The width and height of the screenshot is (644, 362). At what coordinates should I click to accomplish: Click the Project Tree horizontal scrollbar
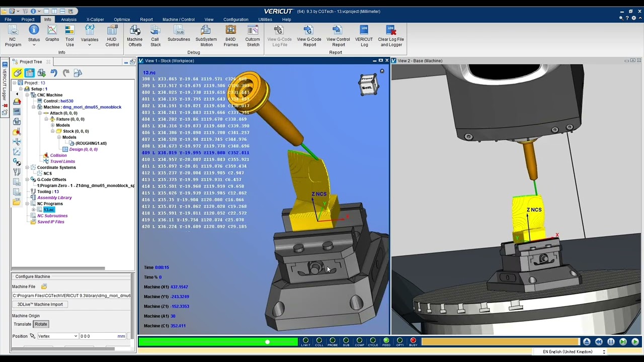pyautogui.click(x=58, y=268)
